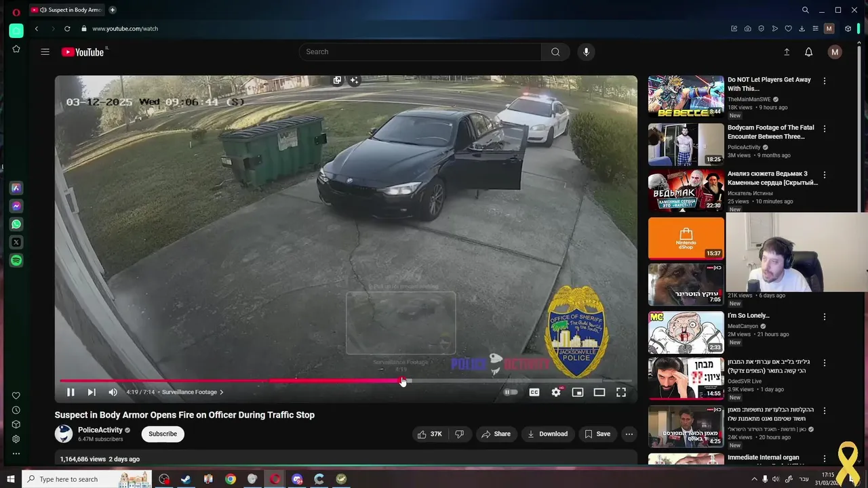
Task: Expand the Surveillance Footage chapter list
Action: (x=193, y=392)
